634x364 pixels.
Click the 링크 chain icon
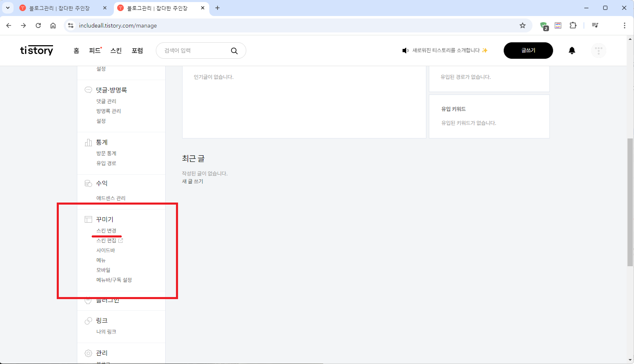coord(88,321)
